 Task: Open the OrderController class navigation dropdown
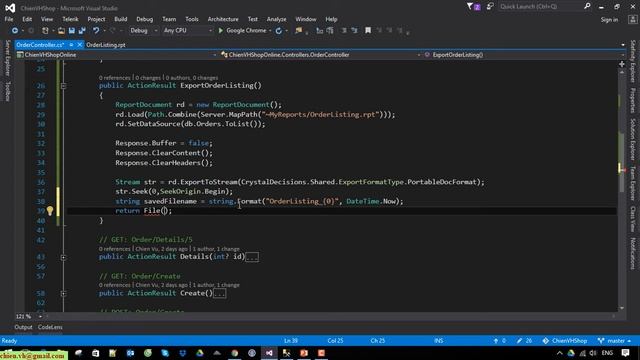pos(321,55)
